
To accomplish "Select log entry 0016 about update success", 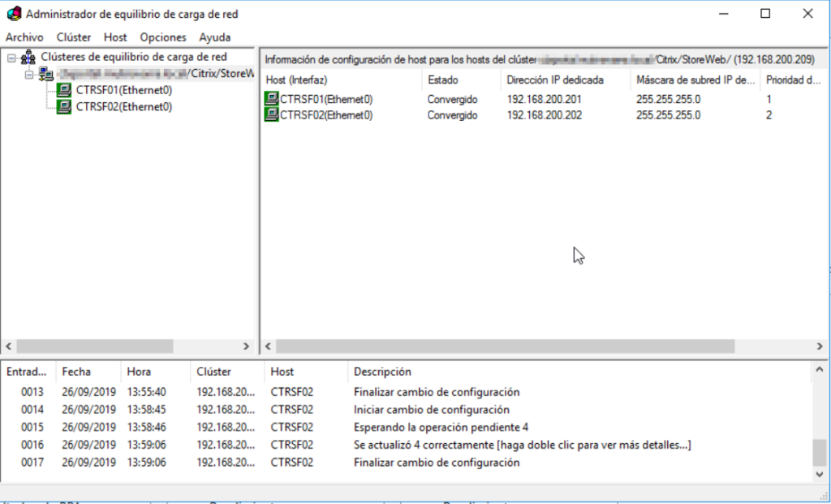I will point(243,445).
